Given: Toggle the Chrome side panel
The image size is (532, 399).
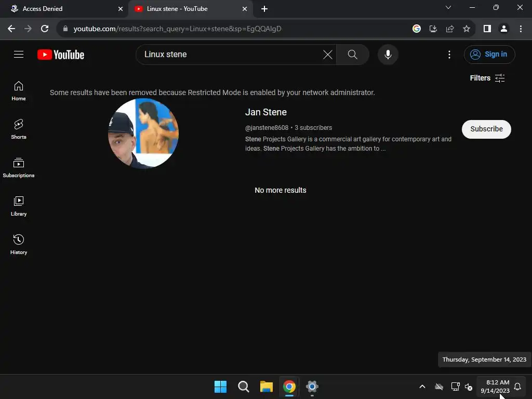Looking at the screenshot, I should 487,29.
